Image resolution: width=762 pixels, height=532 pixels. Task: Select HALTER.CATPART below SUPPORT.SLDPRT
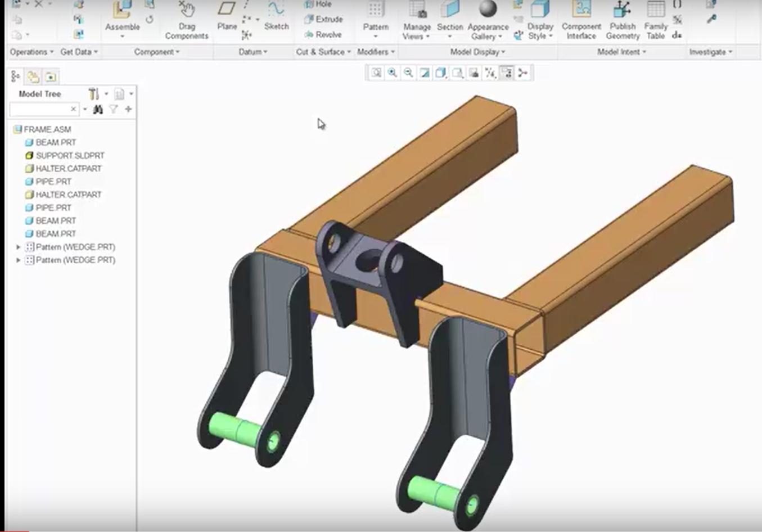64,168
